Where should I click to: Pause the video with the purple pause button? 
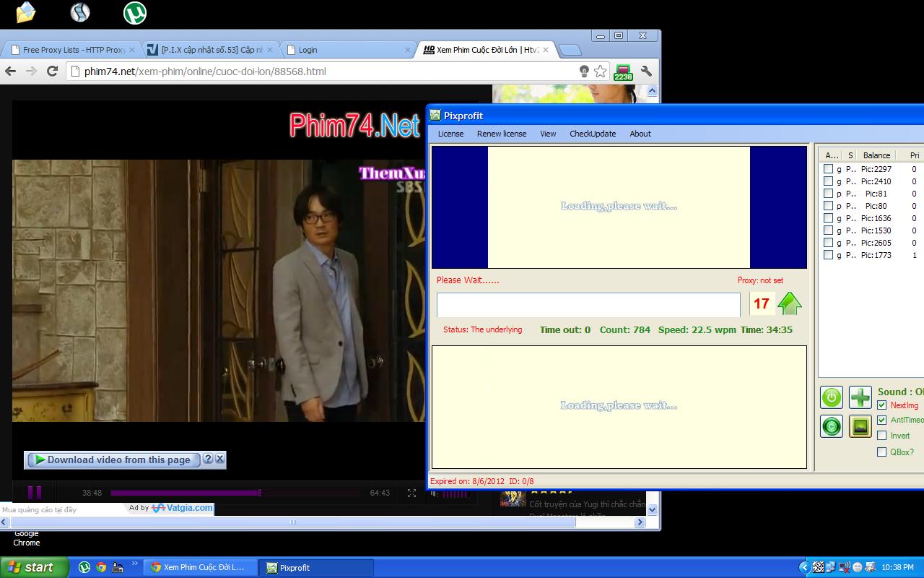(34, 493)
